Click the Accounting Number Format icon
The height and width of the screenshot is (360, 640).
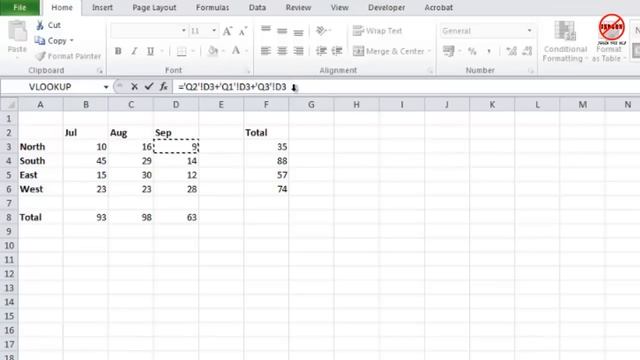click(x=448, y=51)
